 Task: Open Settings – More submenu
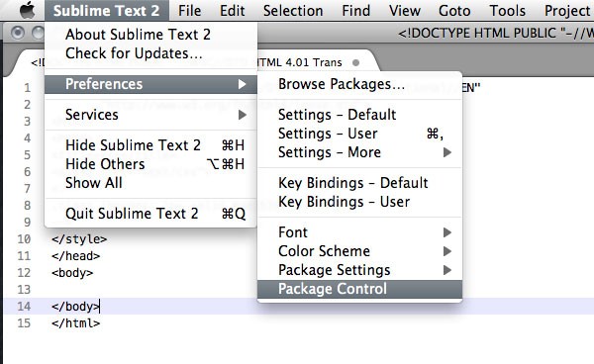359,152
